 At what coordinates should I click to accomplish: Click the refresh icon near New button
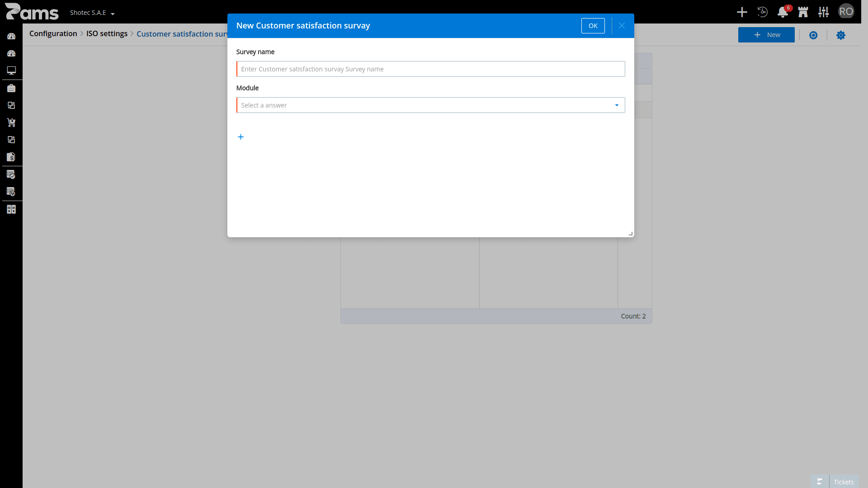[813, 35]
